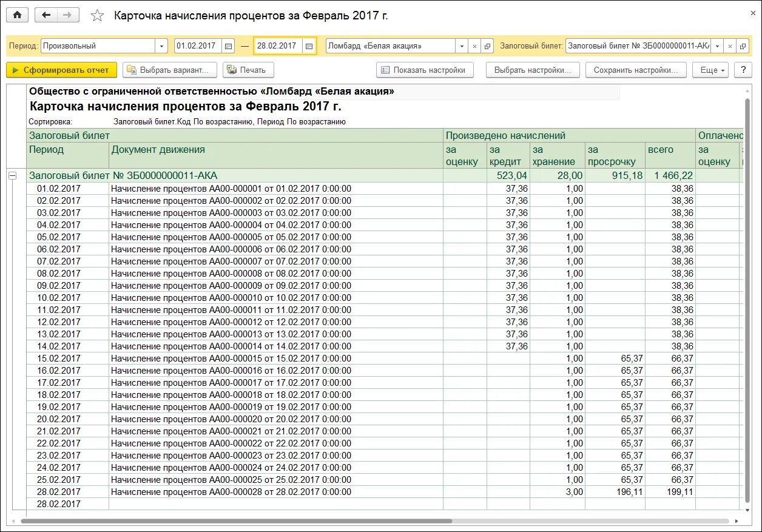Viewport: 762px width, 532px height.
Task: Click the report title Карточка начисления процентов in sheet
Action: [186, 107]
